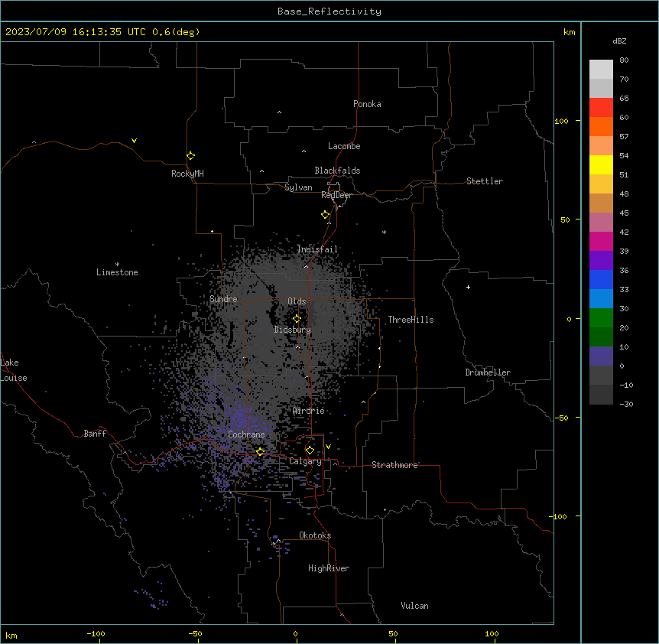Click the HighRiver label
Screen dimensions: 659x644
tap(329, 568)
